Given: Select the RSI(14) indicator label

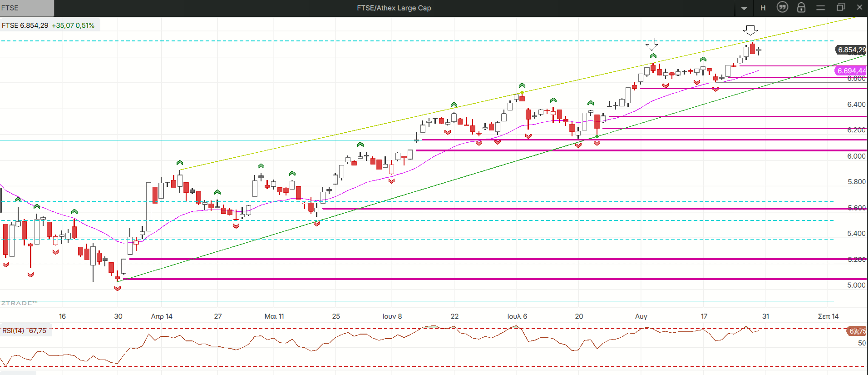Looking at the screenshot, I should (x=13, y=331).
